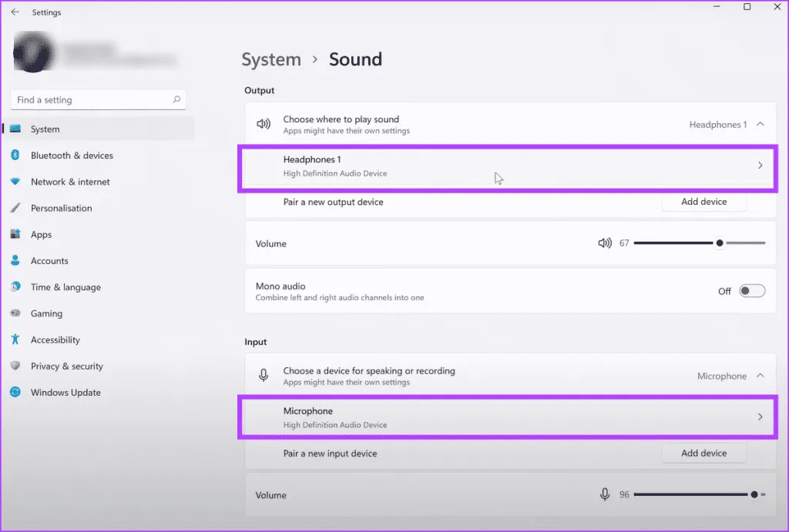The height and width of the screenshot is (532, 789).
Task: Click the back arrow in Settings title bar
Action: click(15, 12)
